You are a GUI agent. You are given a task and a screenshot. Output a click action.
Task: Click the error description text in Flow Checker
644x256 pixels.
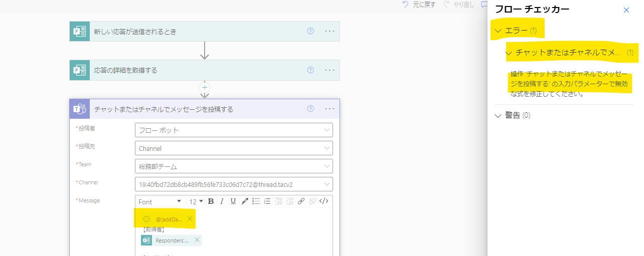pos(569,84)
